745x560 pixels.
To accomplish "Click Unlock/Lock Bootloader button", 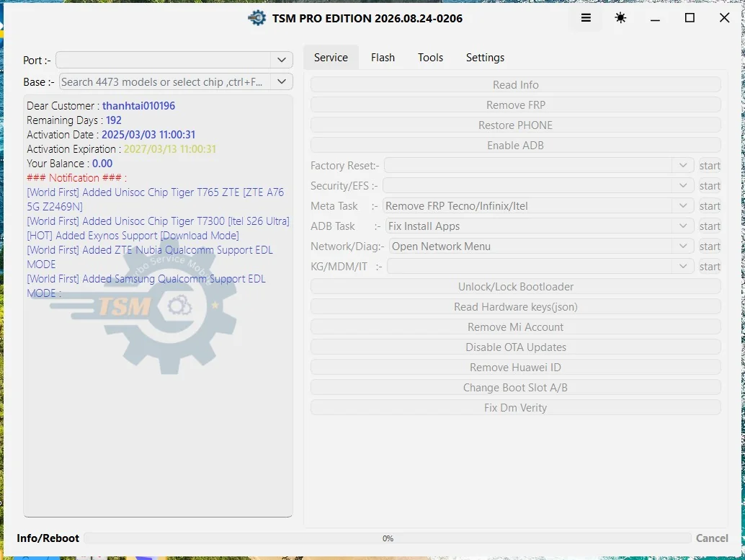I will (x=515, y=287).
